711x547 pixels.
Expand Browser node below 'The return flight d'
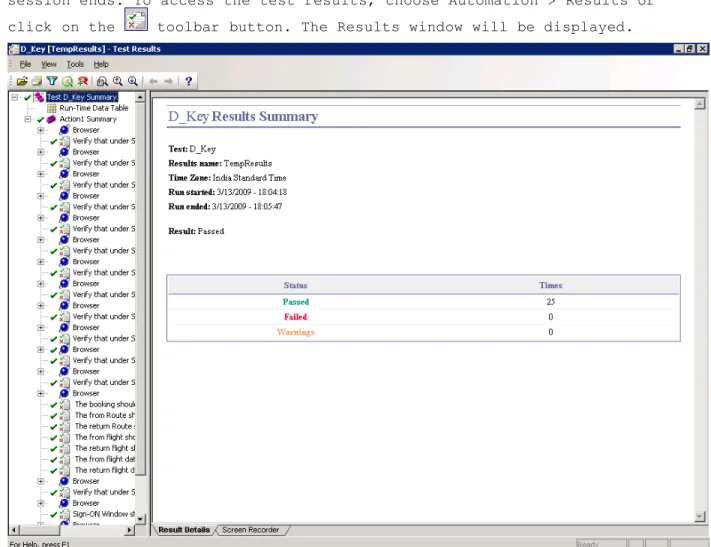41,481
